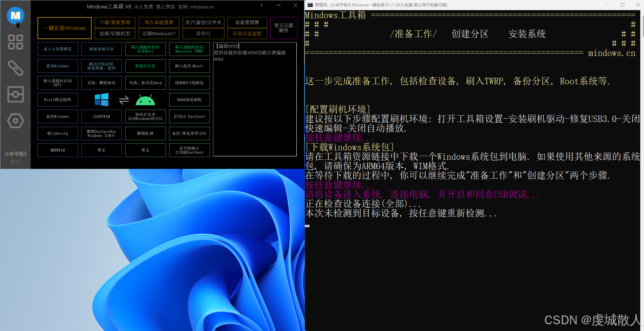Click the green Android robot icon
The height and width of the screenshot is (331, 644).
click(145, 100)
